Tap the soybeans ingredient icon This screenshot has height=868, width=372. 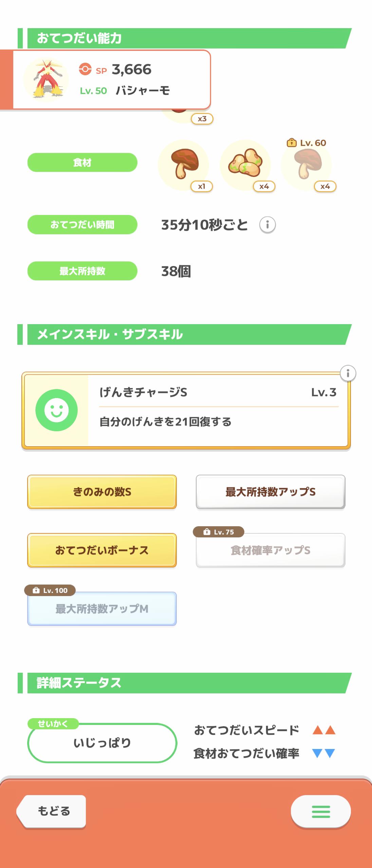coord(245,164)
